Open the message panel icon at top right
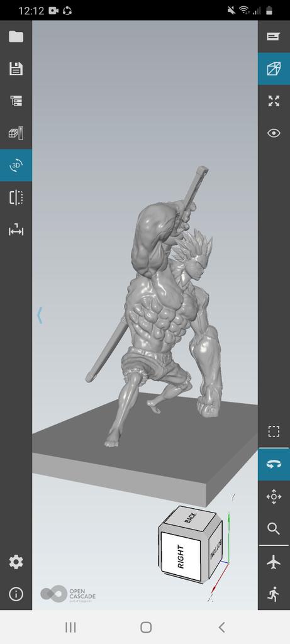 (x=274, y=36)
